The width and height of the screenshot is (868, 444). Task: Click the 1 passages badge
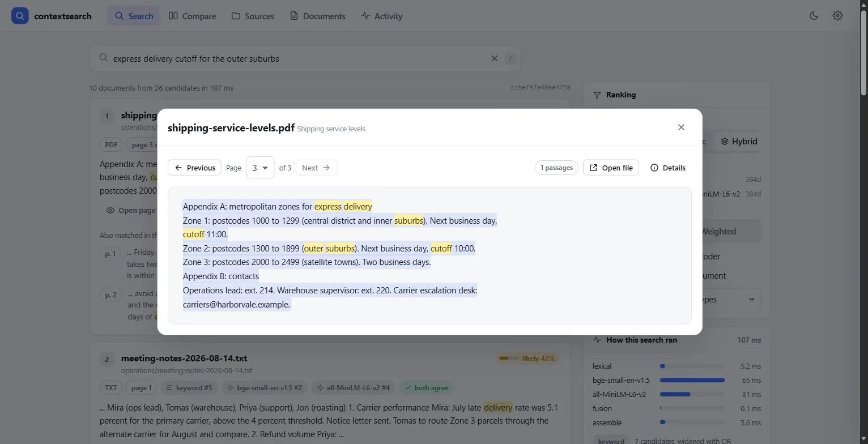(556, 168)
